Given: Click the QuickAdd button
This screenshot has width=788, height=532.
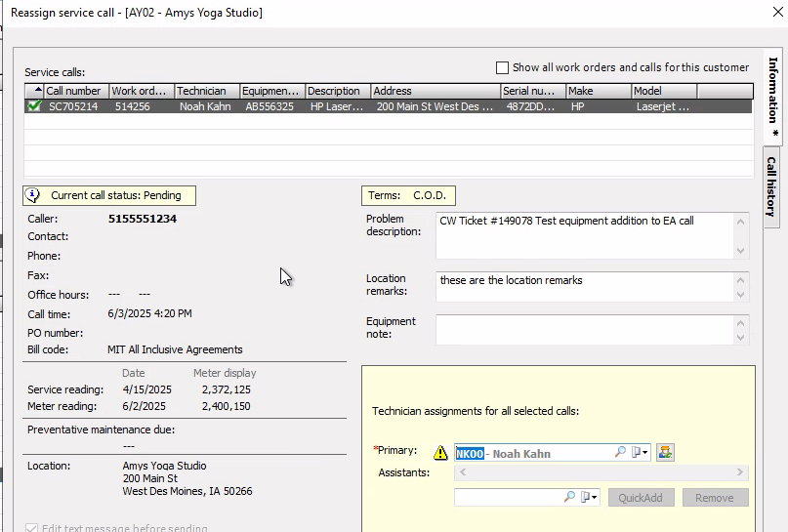Looking at the screenshot, I should point(641,497).
